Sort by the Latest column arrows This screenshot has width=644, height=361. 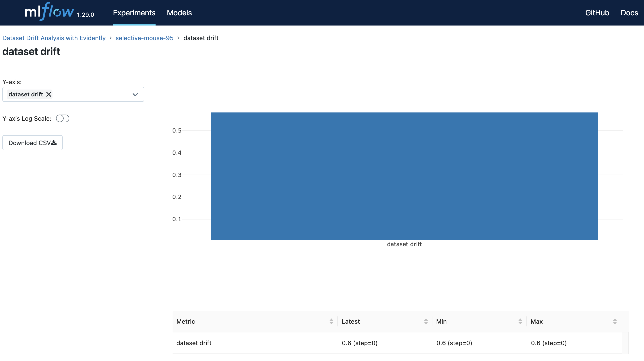point(426,322)
